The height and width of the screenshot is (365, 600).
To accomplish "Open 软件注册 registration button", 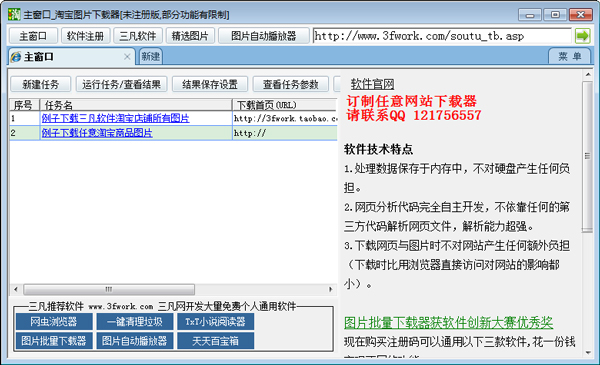I will (85, 36).
